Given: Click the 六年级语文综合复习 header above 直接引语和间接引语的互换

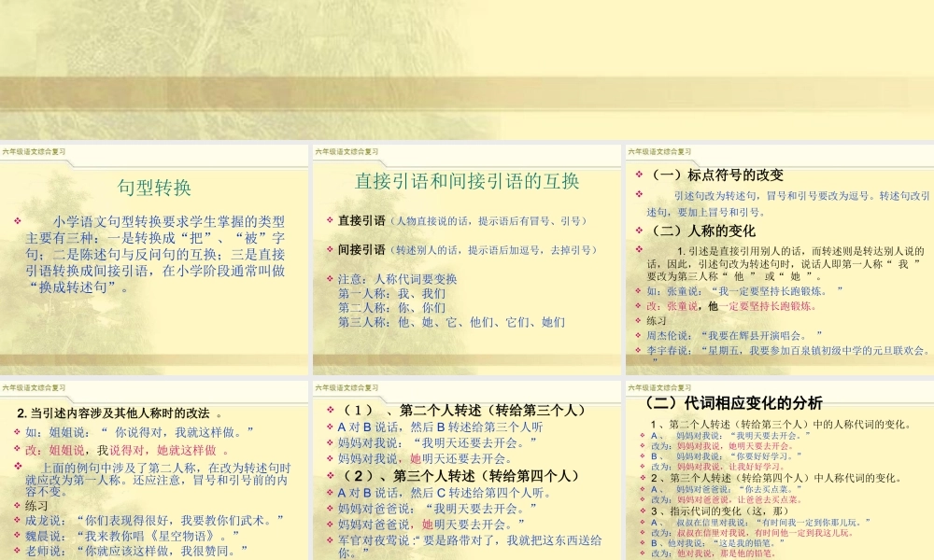Looking at the screenshot, I should 347,152.
